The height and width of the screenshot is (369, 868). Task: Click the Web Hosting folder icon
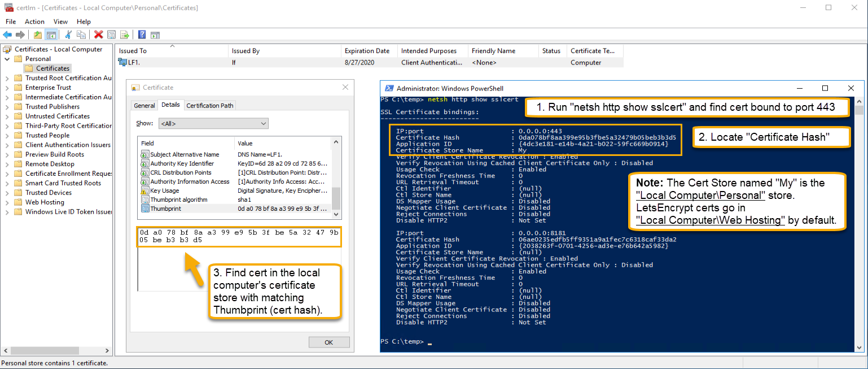point(18,202)
